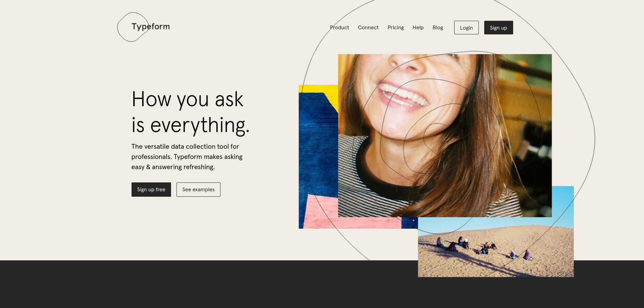Click the 'The versatile data collection tool' paragraph
The height and width of the screenshot is (308, 644).
(187, 157)
